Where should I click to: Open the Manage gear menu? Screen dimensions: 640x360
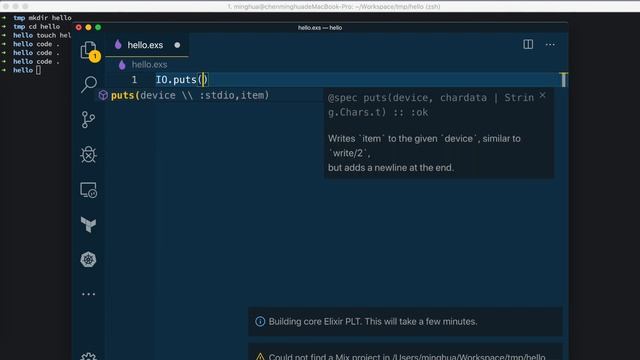pyautogui.click(x=89, y=356)
